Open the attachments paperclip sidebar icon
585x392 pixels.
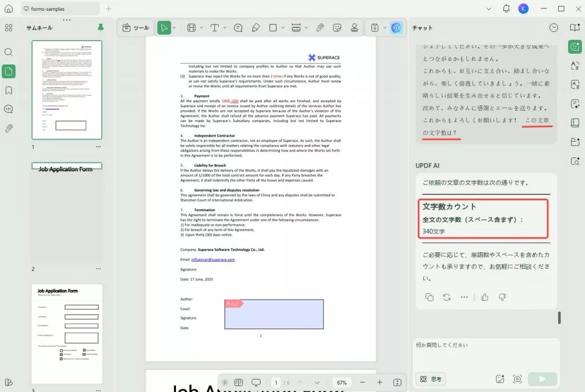click(9, 128)
